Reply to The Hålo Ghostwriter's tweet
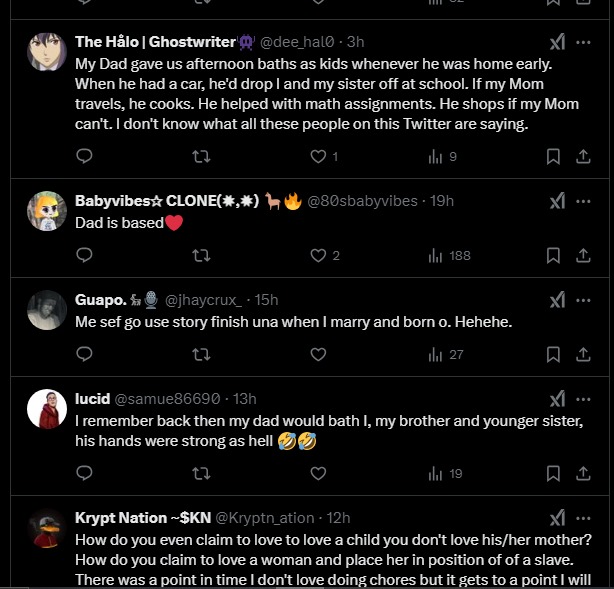The image size is (614, 589). tap(85, 156)
